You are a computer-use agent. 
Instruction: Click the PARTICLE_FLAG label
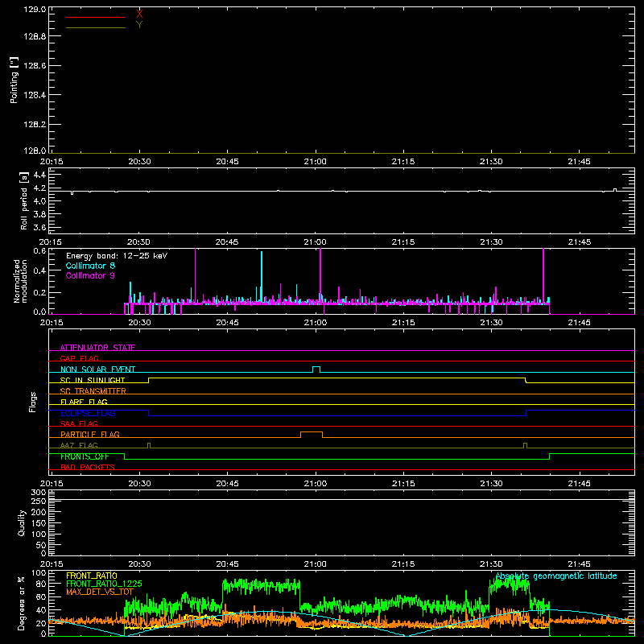point(90,434)
